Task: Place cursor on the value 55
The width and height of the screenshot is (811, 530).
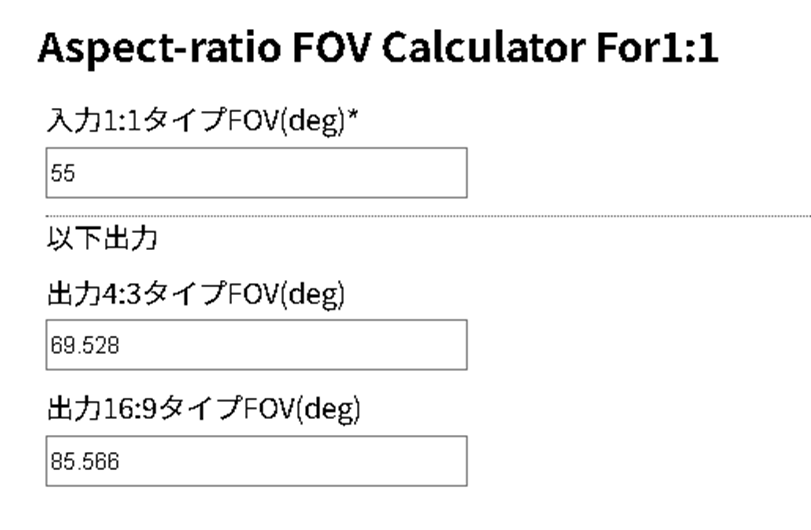Action: [x=64, y=174]
